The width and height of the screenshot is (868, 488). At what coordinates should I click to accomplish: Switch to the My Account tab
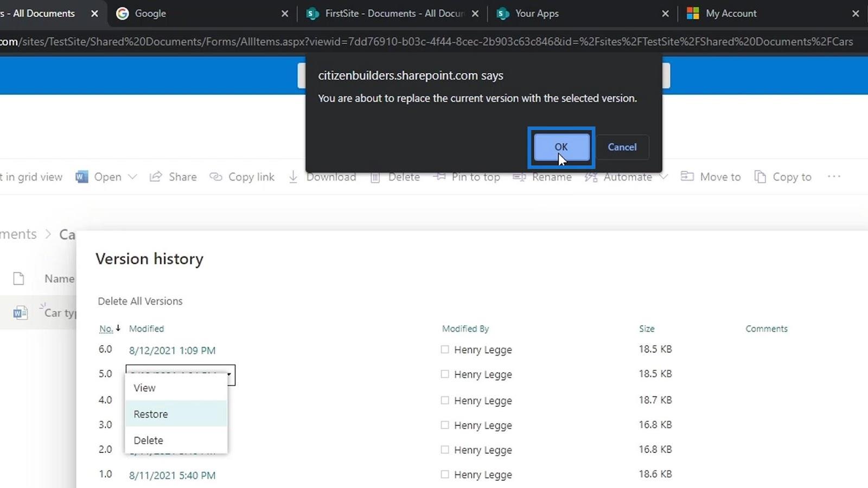click(731, 14)
